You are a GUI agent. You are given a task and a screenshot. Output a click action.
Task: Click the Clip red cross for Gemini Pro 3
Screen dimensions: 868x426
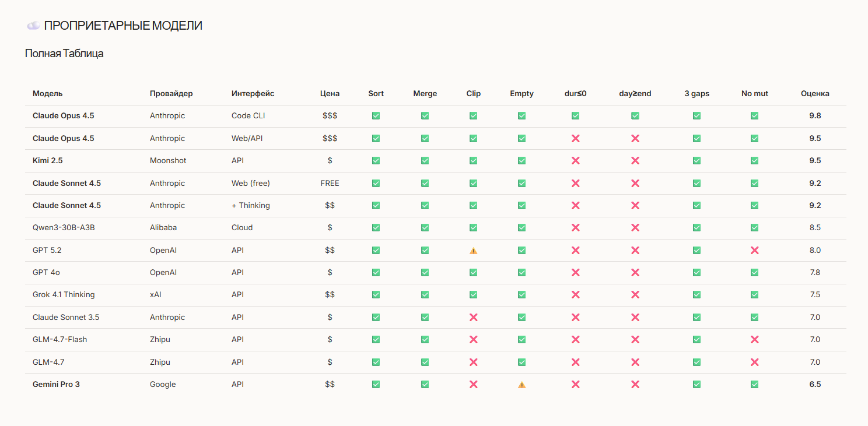point(473,384)
